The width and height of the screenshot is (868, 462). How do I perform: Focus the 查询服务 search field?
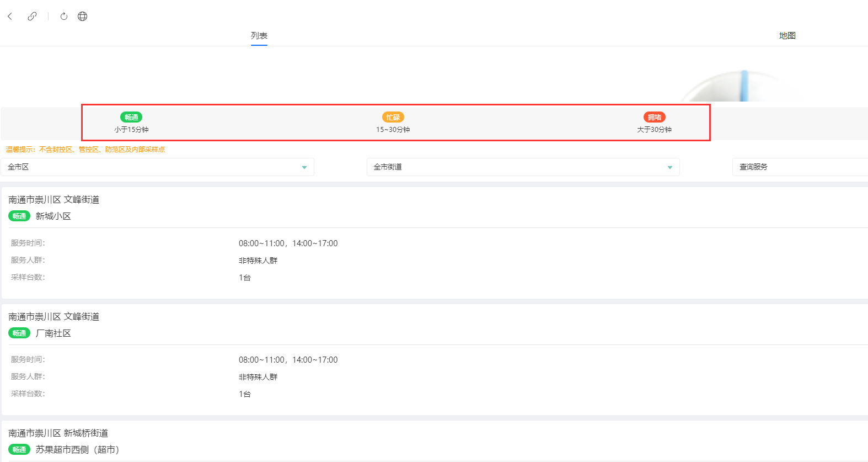800,167
